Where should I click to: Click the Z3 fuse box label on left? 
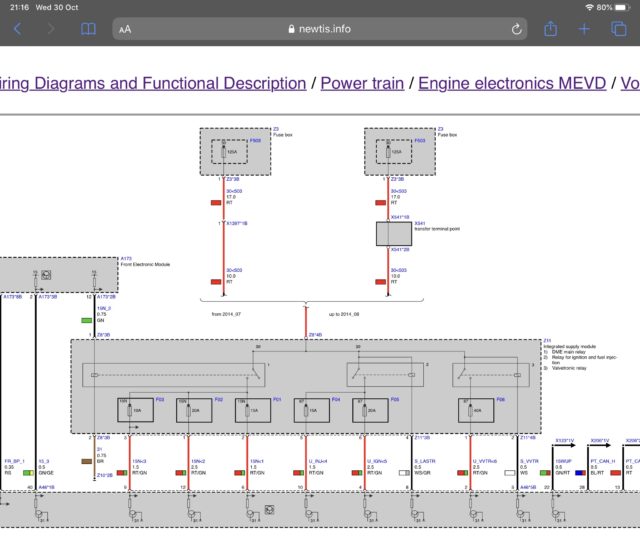coord(282,132)
